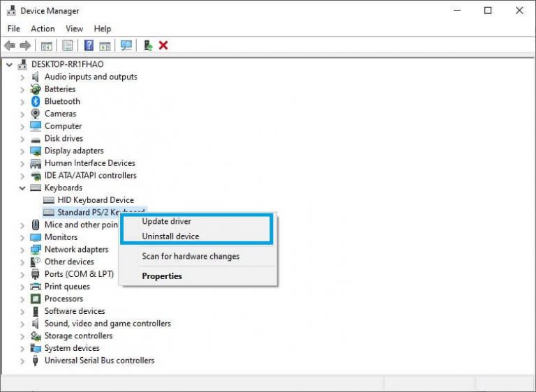Click the Properties sheet toolbar icon
This screenshot has height=392, width=536.
(68, 45)
